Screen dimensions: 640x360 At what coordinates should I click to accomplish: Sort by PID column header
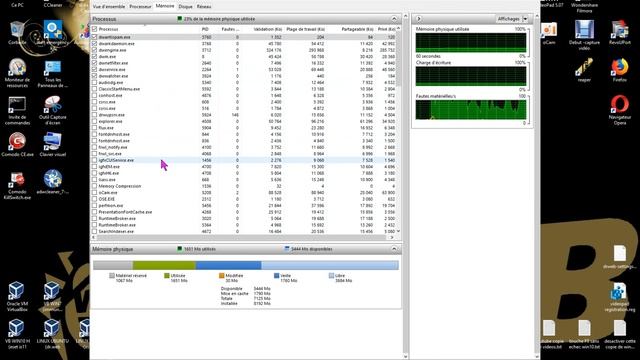tap(205, 29)
